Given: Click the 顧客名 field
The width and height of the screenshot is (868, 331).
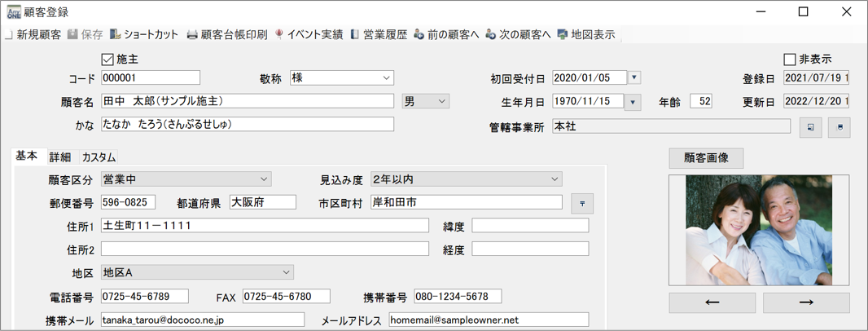Looking at the screenshot, I should point(248,101).
